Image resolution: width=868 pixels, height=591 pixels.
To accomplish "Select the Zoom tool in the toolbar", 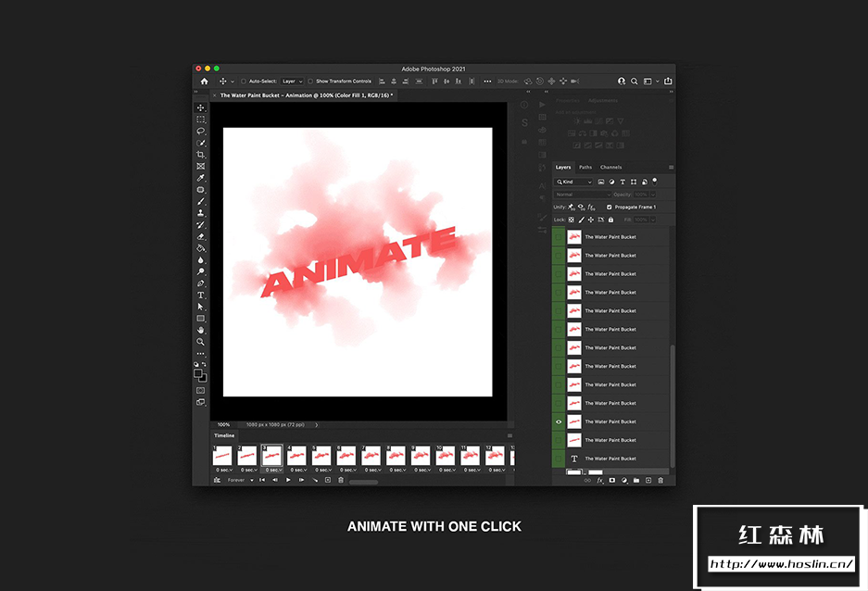I will tap(200, 342).
